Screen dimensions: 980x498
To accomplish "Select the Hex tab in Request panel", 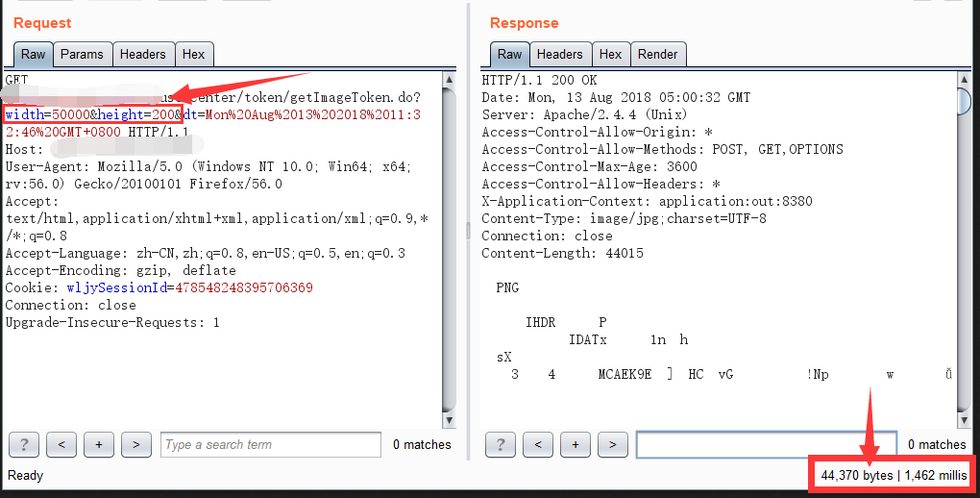I will click(x=194, y=55).
